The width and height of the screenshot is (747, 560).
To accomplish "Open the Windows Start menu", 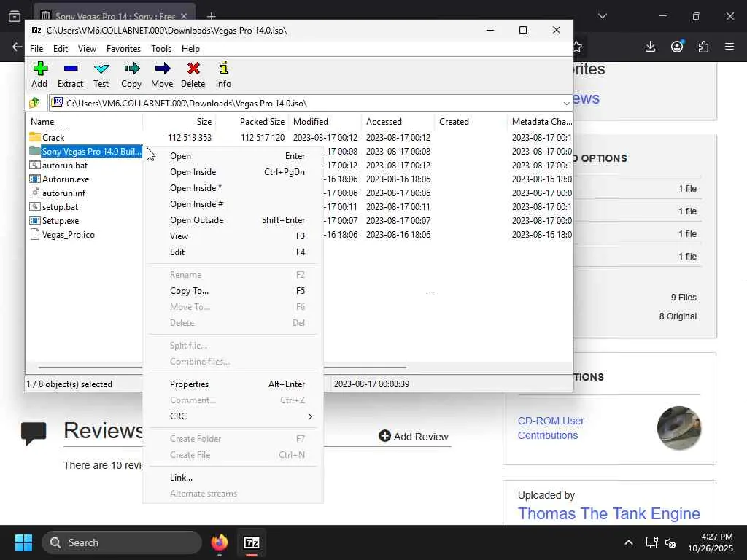I will [x=23, y=542].
